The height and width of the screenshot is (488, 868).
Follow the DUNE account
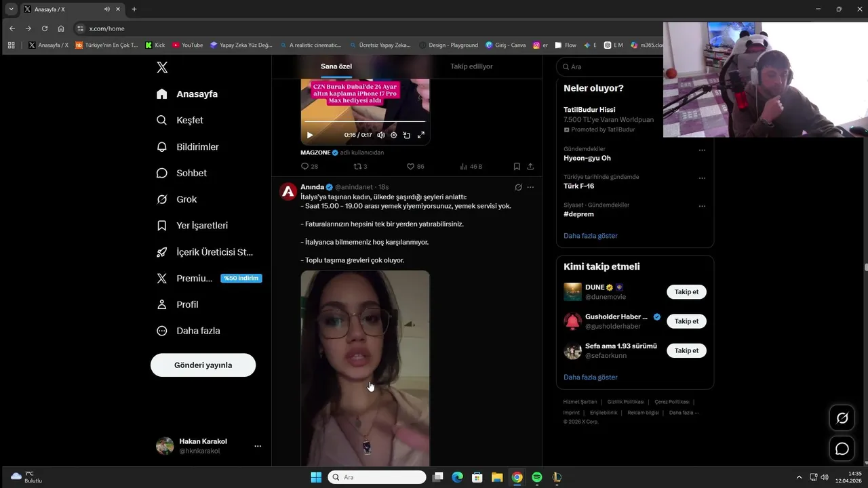(686, 292)
